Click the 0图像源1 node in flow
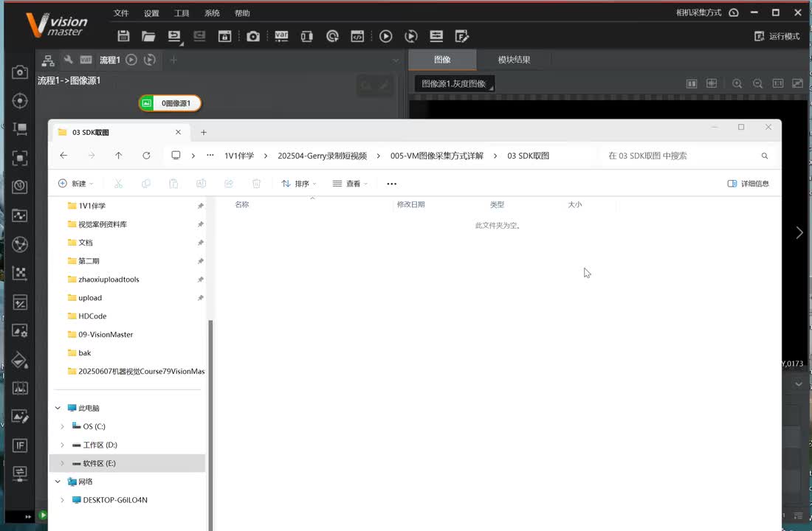This screenshot has height=531, width=812. pos(170,103)
